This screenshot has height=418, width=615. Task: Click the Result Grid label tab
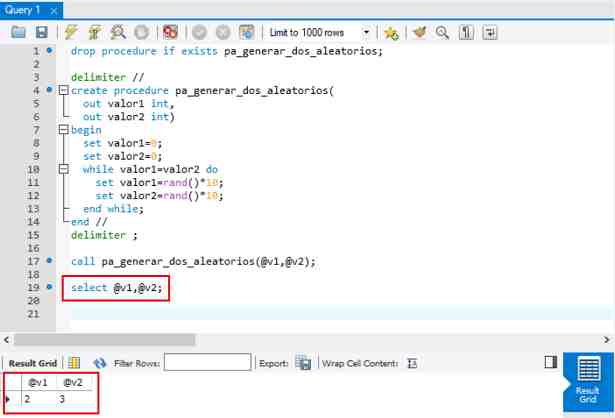click(33, 363)
